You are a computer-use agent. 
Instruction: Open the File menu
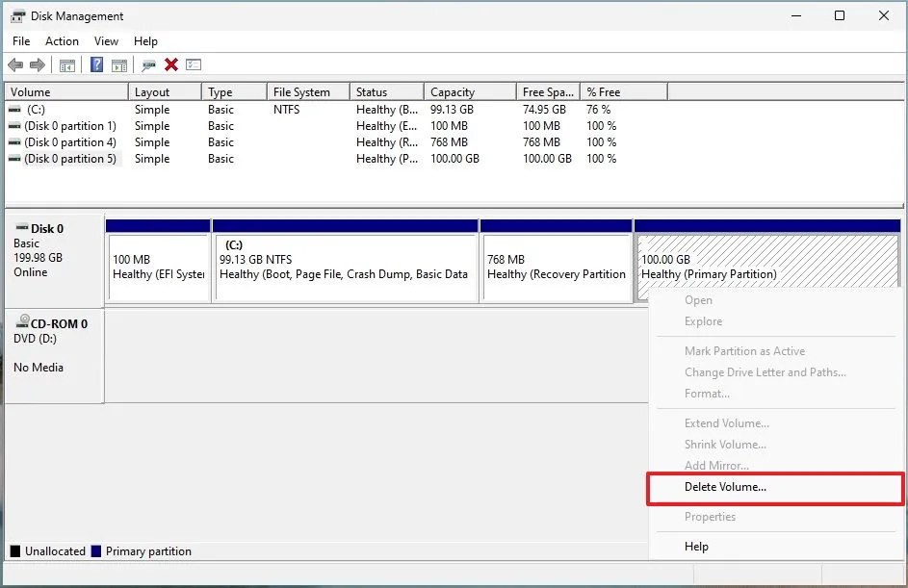click(x=20, y=41)
